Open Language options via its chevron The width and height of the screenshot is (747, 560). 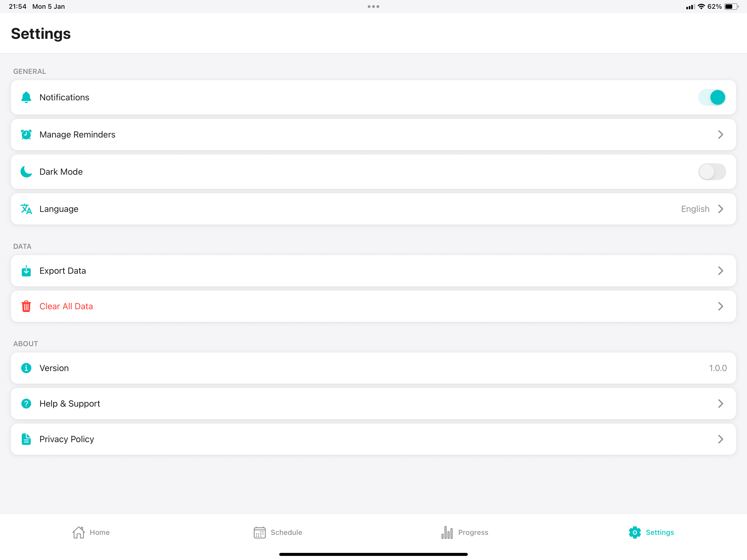click(720, 209)
